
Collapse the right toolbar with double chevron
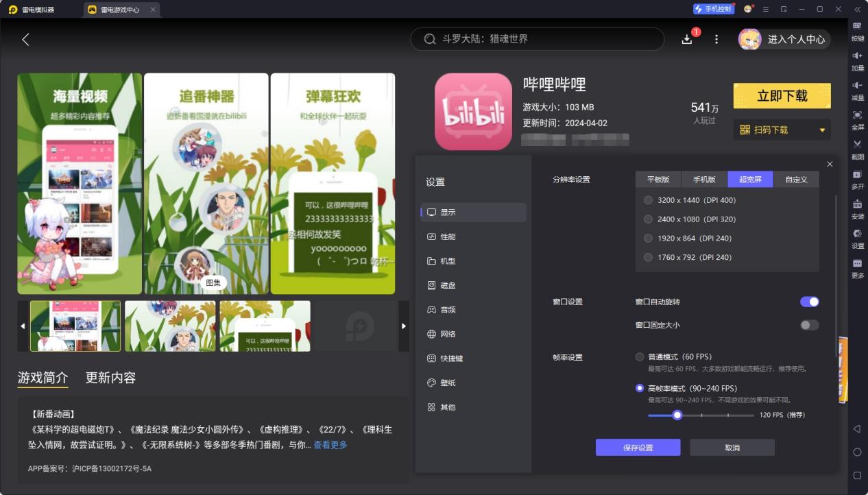click(x=857, y=9)
